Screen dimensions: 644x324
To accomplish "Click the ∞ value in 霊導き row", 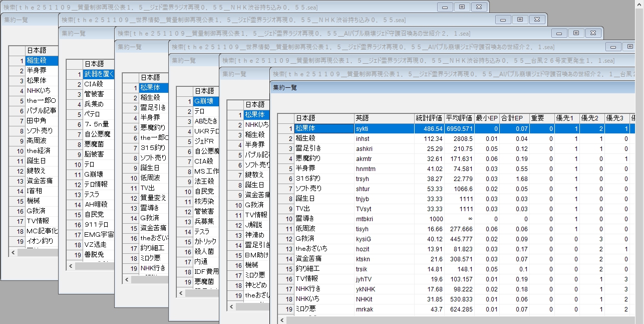I will pos(459,219).
